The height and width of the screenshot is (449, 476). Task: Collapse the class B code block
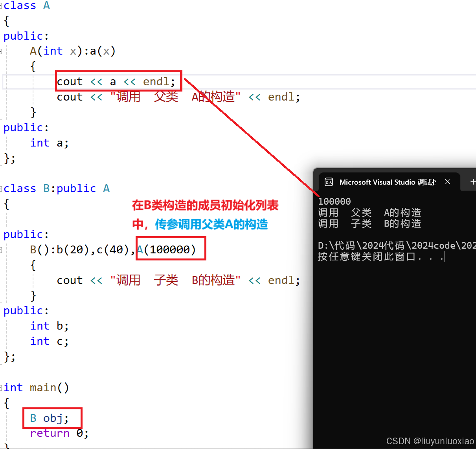pos(2,189)
